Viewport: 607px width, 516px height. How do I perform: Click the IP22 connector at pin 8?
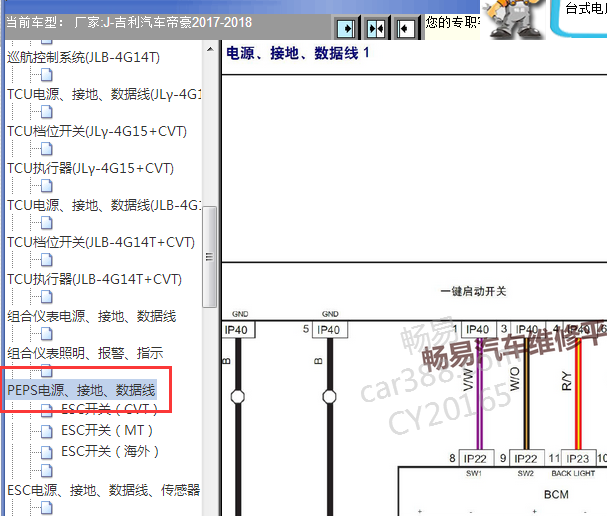click(x=476, y=459)
